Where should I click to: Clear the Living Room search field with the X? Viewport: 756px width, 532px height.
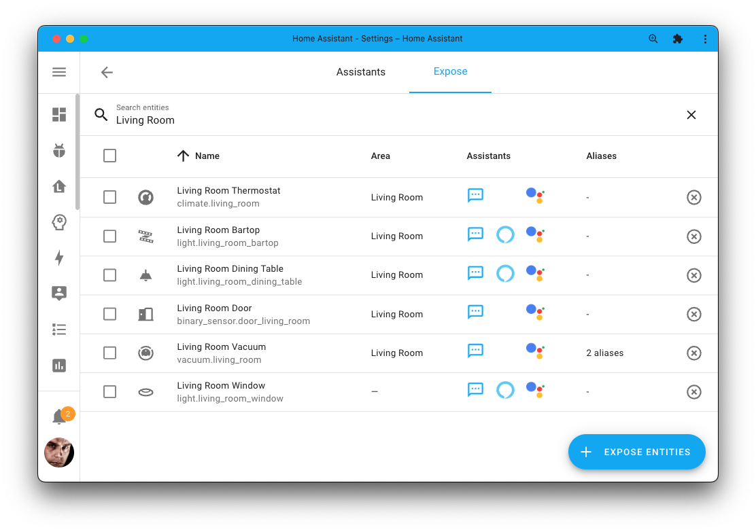pos(691,115)
